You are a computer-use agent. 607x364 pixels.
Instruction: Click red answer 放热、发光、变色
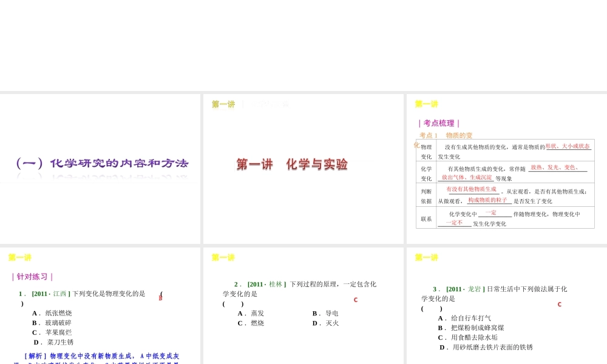pyautogui.click(x=554, y=167)
